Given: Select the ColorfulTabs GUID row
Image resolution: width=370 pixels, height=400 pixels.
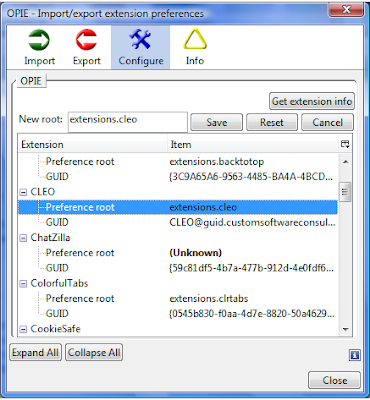Looking at the screenshot, I should [178, 314].
